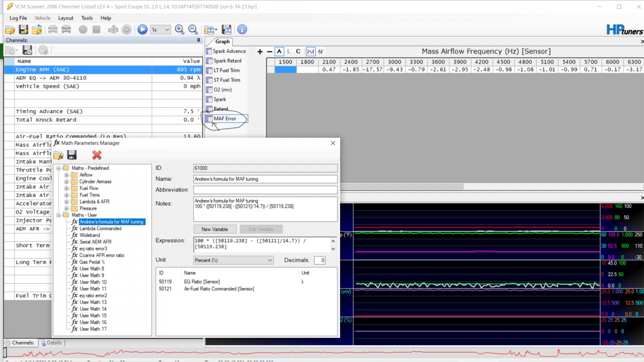Open math parameters file folder icon

coord(59,155)
